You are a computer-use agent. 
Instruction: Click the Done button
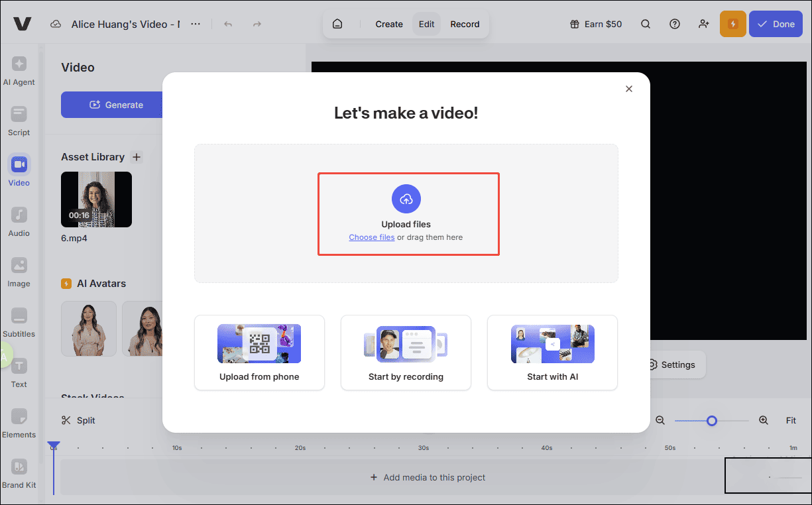click(x=776, y=24)
